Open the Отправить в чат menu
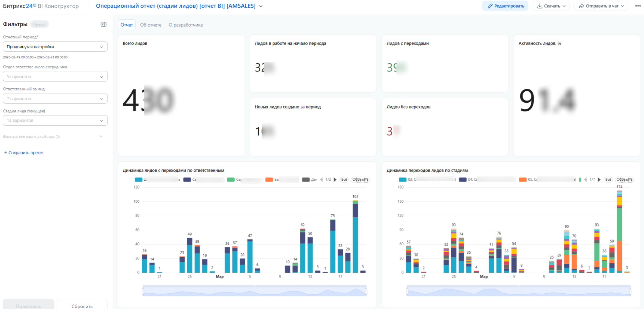 tap(601, 6)
